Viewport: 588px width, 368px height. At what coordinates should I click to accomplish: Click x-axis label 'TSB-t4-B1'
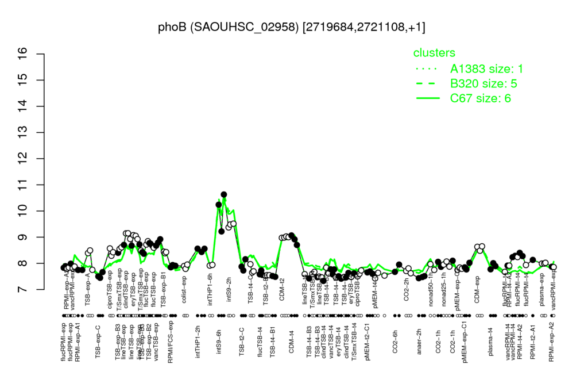pos(273,342)
